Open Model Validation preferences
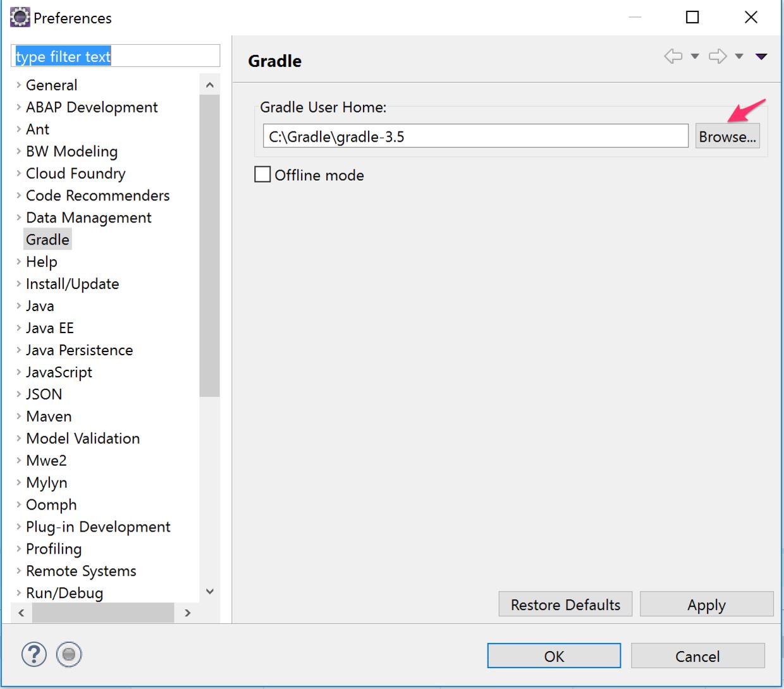The width and height of the screenshot is (784, 689). (x=83, y=438)
